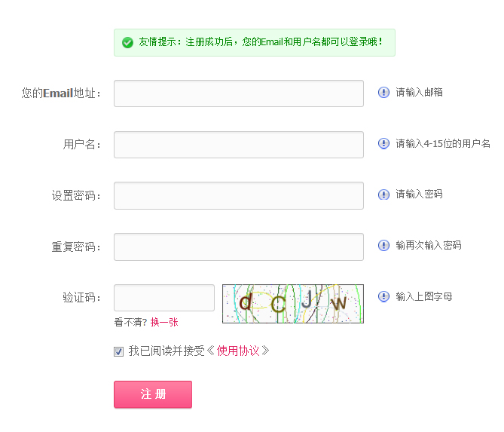
Task: Toggle the 我已阅读并接受 checkbox
Action: click(x=118, y=351)
